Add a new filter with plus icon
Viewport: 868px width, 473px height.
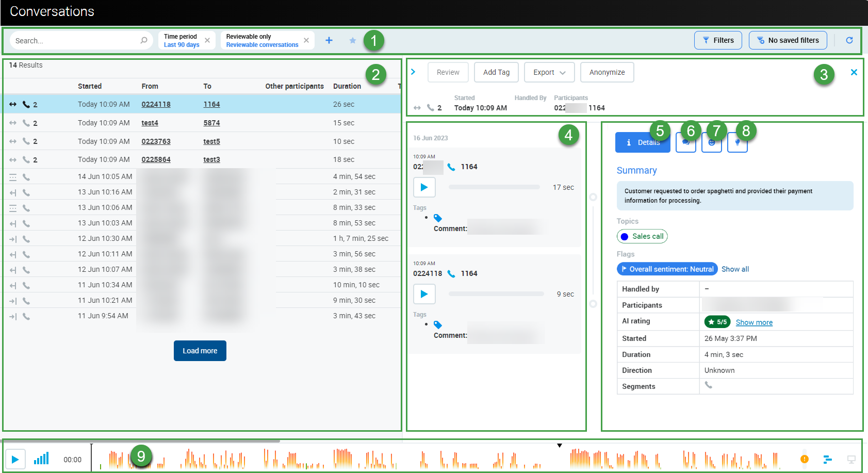(x=329, y=40)
